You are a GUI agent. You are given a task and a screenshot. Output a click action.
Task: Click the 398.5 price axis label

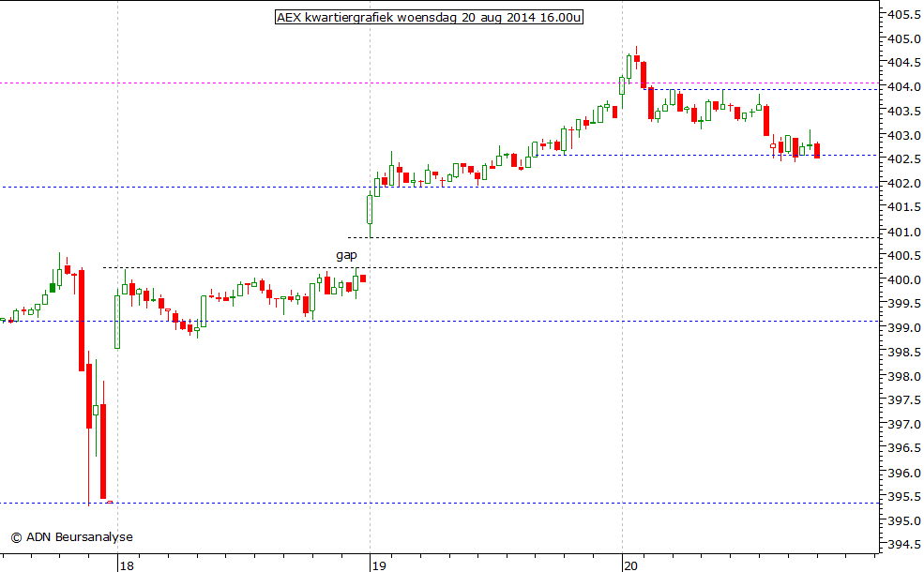[903, 353]
